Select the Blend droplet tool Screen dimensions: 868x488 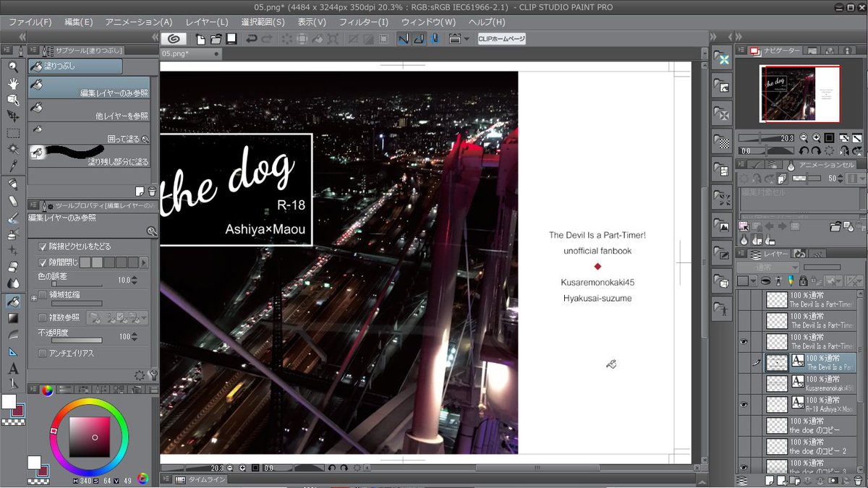pos(13,283)
